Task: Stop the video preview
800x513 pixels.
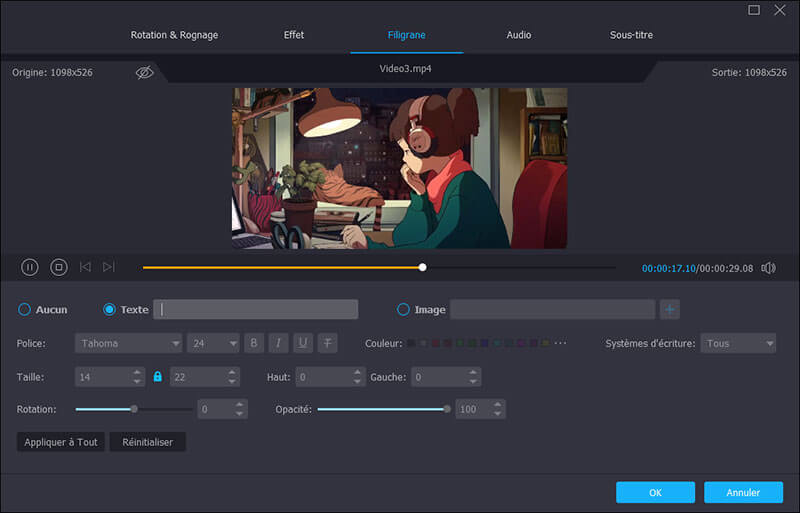Action: point(59,267)
